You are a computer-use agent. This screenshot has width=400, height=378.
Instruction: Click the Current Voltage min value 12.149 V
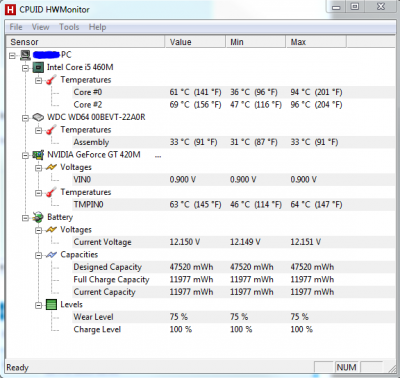(x=245, y=242)
